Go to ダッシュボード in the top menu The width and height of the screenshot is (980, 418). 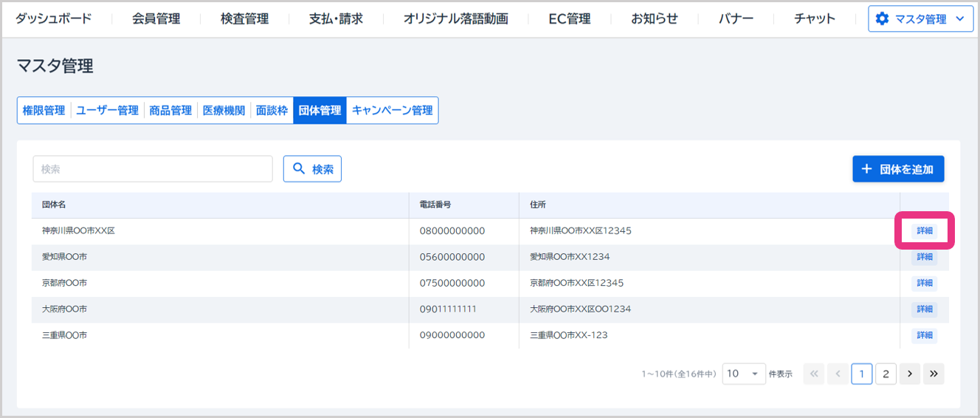(x=54, y=19)
